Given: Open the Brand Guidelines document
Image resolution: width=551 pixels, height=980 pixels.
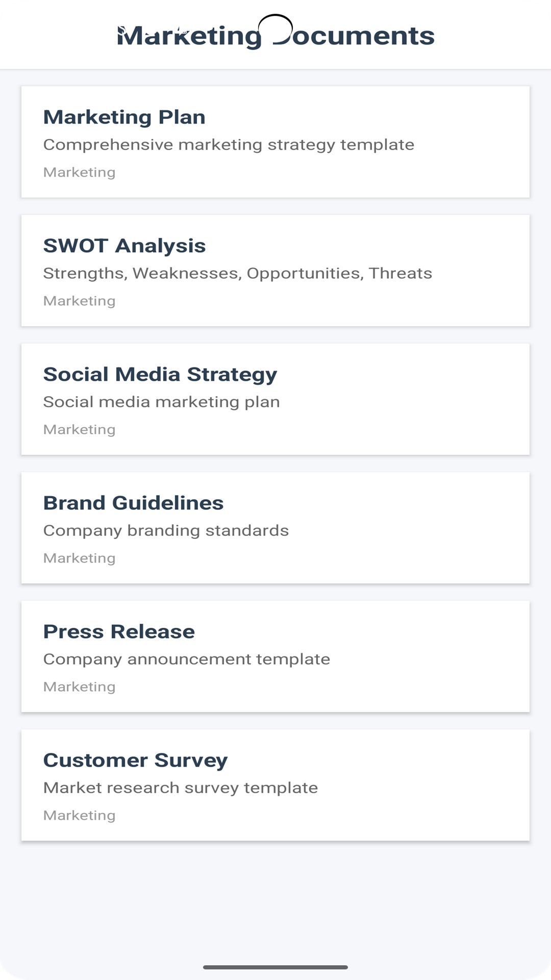Looking at the screenshot, I should (x=134, y=503).
